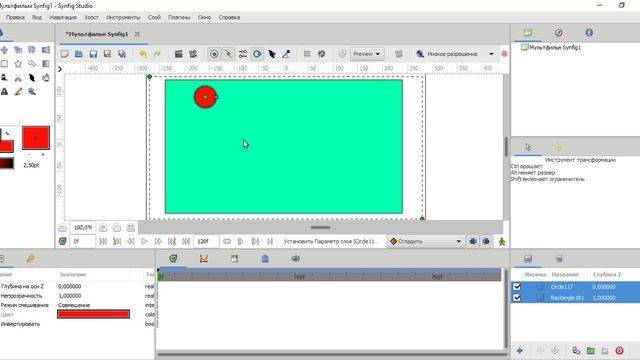640x360 pixels.
Task: Switch to the Keyframes panel tab with key icon
Action: [x=31, y=258]
